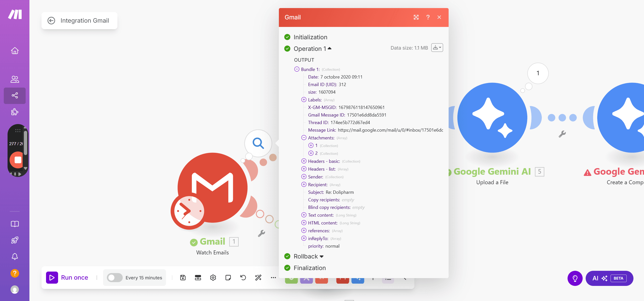Toggle the scenario scheduling switch
The height and width of the screenshot is (301, 644).
click(114, 278)
